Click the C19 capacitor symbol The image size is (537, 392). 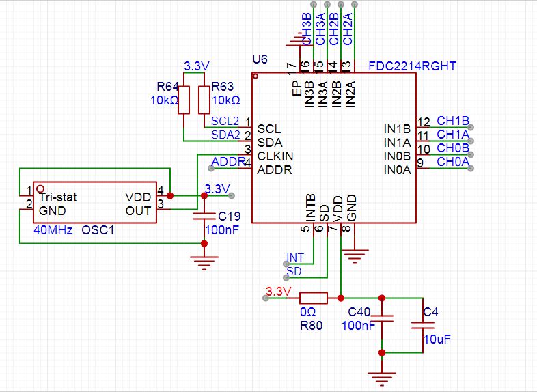(204, 216)
